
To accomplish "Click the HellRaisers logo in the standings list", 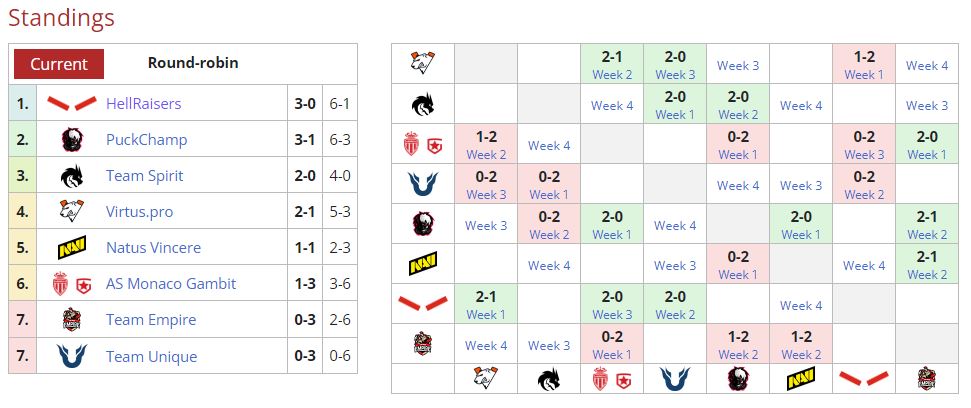I will click(72, 104).
